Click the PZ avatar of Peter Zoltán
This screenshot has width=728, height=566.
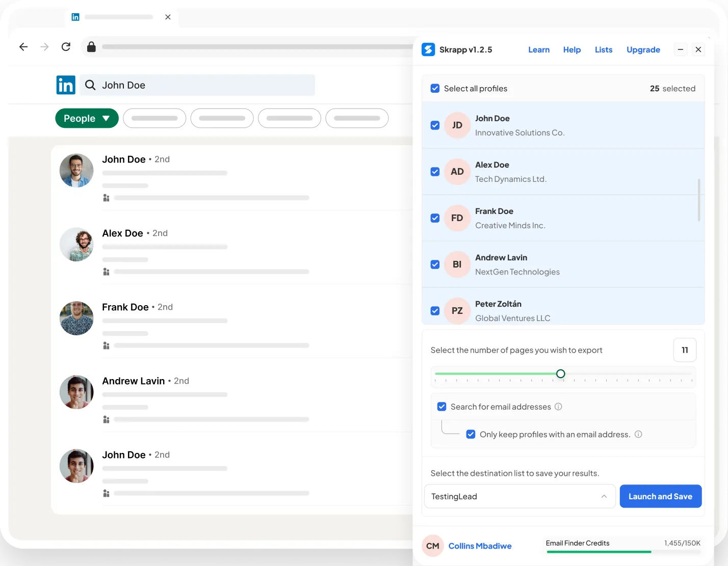pyautogui.click(x=457, y=311)
